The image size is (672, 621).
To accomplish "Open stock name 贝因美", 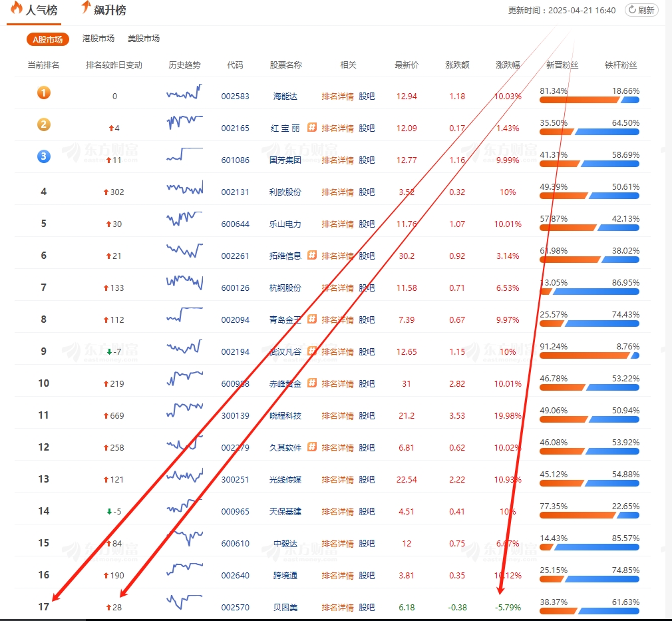I will coord(285,608).
